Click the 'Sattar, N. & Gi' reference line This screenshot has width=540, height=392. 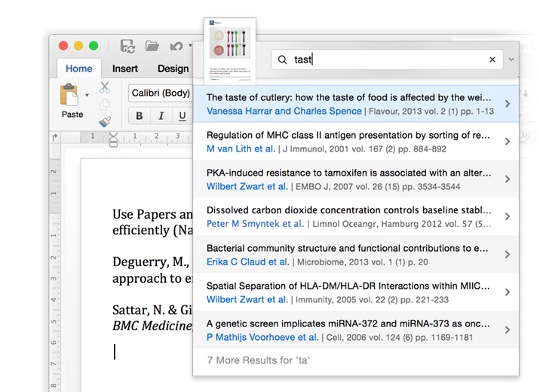coord(152,310)
